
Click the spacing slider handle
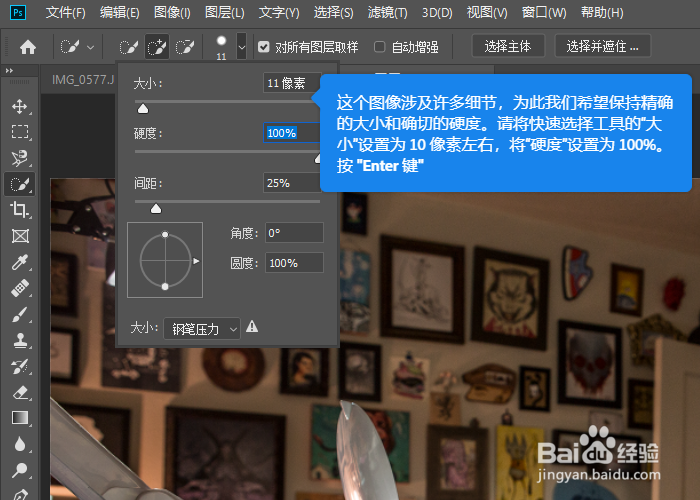[x=156, y=208]
